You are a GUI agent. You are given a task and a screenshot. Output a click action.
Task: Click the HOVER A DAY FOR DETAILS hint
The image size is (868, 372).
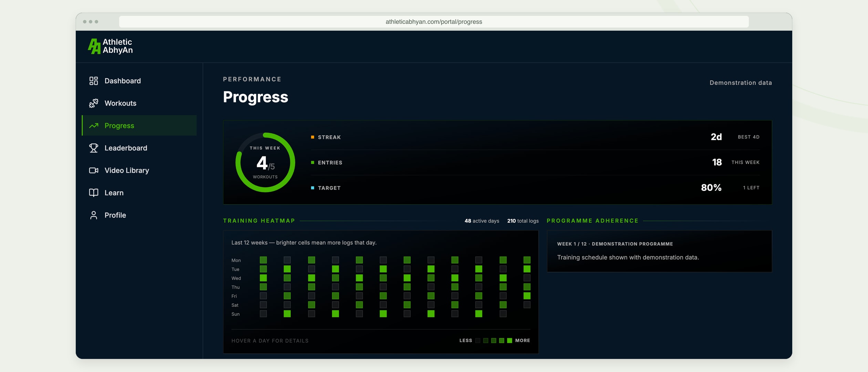(x=270, y=341)
